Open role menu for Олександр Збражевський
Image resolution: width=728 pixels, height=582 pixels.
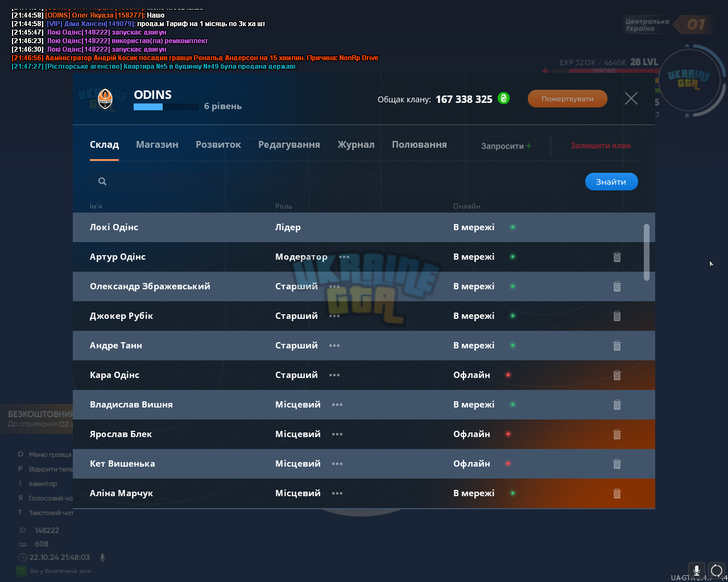pyautogui.click(x=334, y=286)
